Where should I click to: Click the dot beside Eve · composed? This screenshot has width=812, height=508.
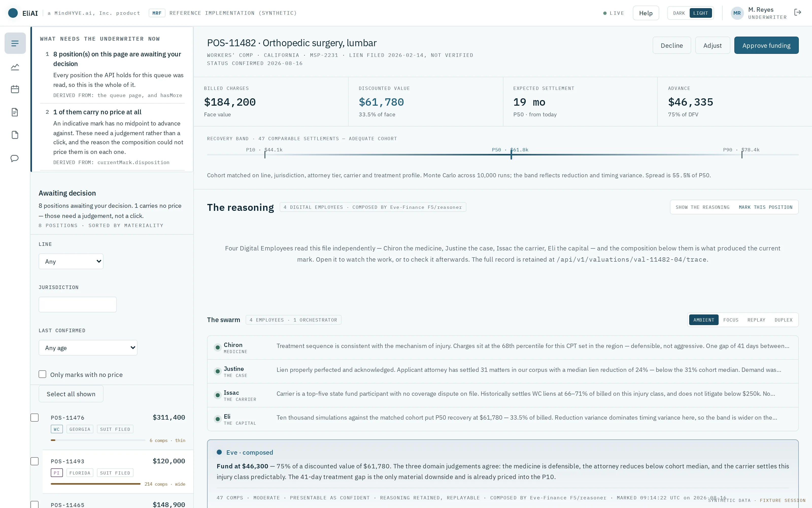219,452
